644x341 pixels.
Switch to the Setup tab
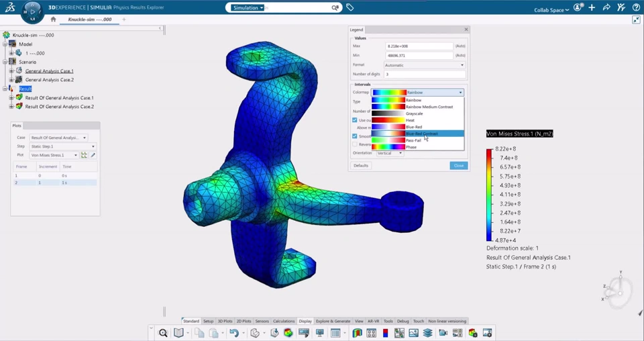208,321
